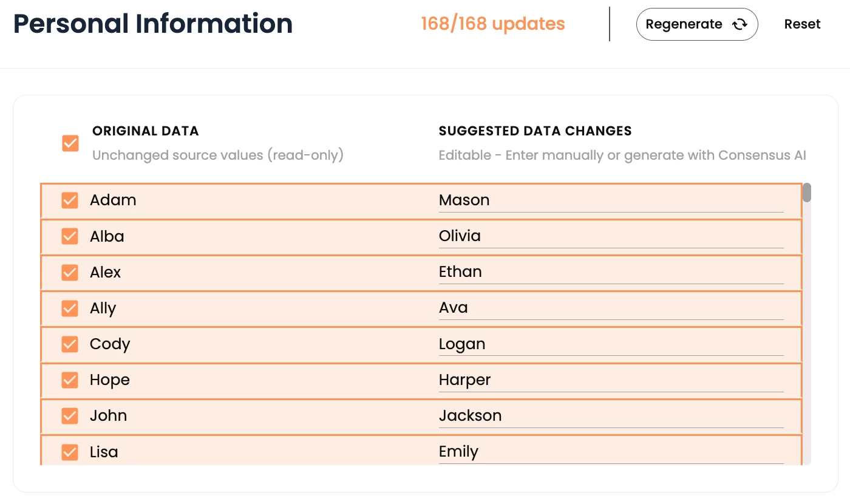Click the Reset link
Image resolution: width=850 pixels, height=504 pixels.
point(802,24)
